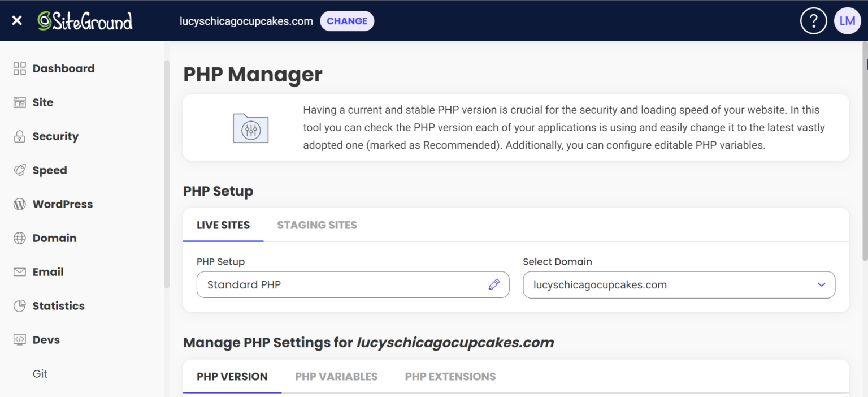
Task: Open the Git link in the sidebar
Action: [40, 374]
